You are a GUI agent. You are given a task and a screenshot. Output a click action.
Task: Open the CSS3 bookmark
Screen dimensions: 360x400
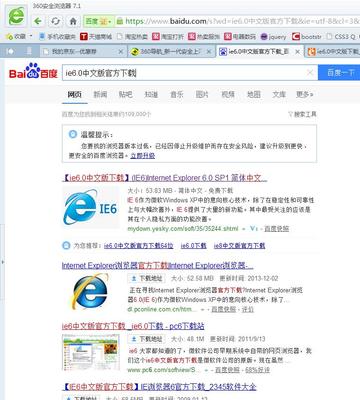click(x=341, y=36)
